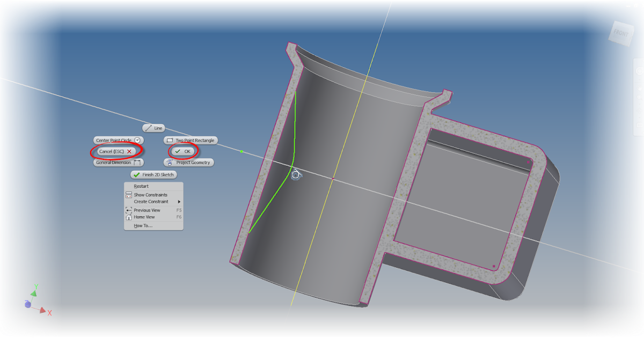This screenshot has width=644, height=338.
Task: Select the Line tool from the marking menu
Action: [154, 128]
